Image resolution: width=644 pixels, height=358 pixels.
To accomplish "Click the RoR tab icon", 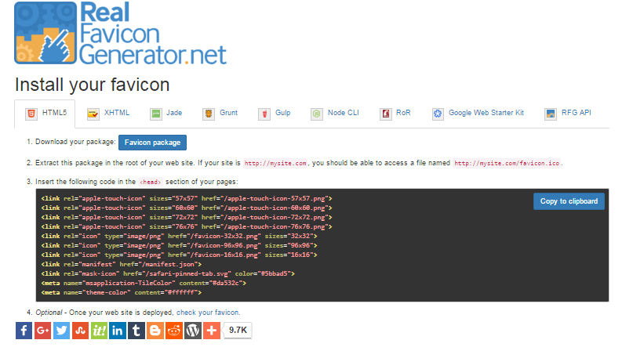I will 386,114.
